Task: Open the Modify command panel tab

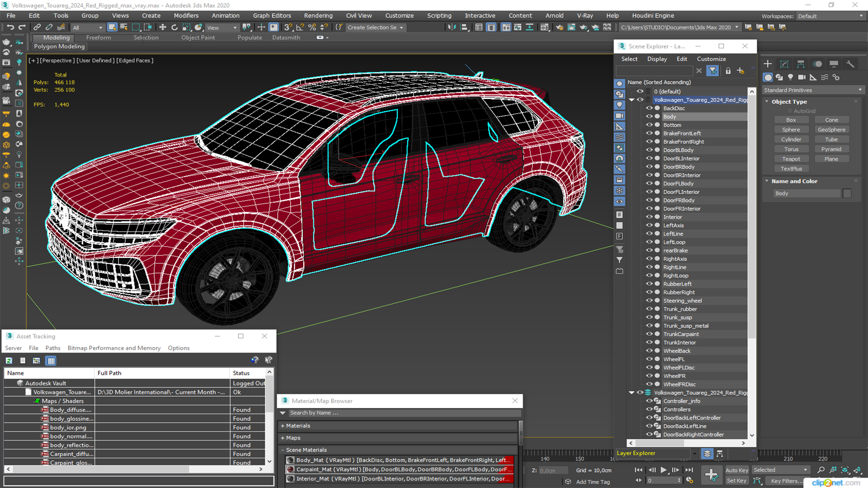Action: tap(784, 64)
